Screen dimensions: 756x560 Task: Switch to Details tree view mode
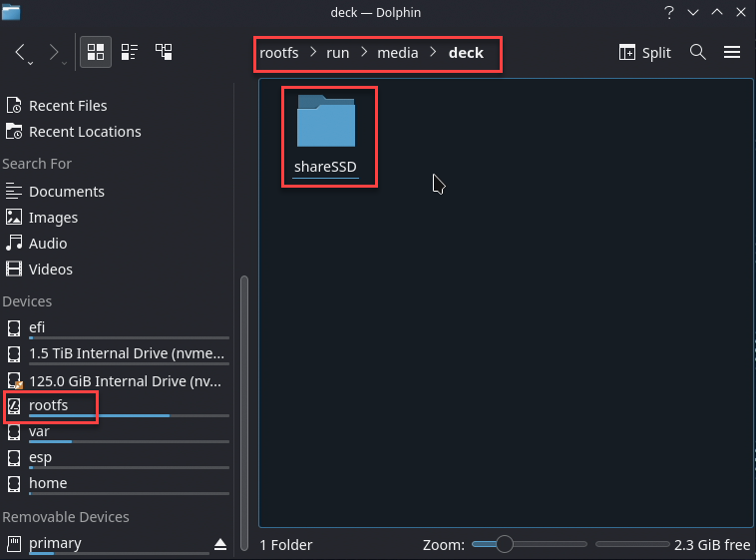pyautogui.click(x=164, y=52)
